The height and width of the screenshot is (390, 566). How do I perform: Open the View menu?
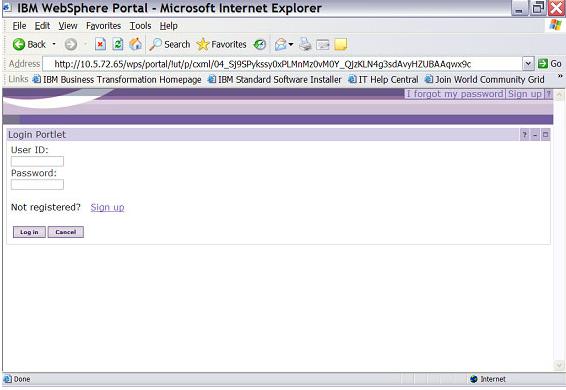[68, 26]
